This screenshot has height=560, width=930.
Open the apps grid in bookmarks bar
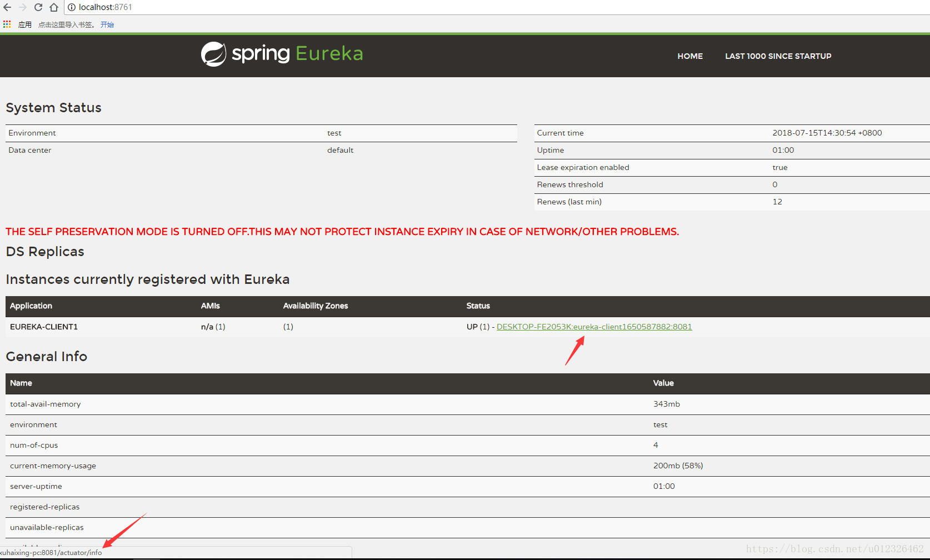(x=7, y=24)
